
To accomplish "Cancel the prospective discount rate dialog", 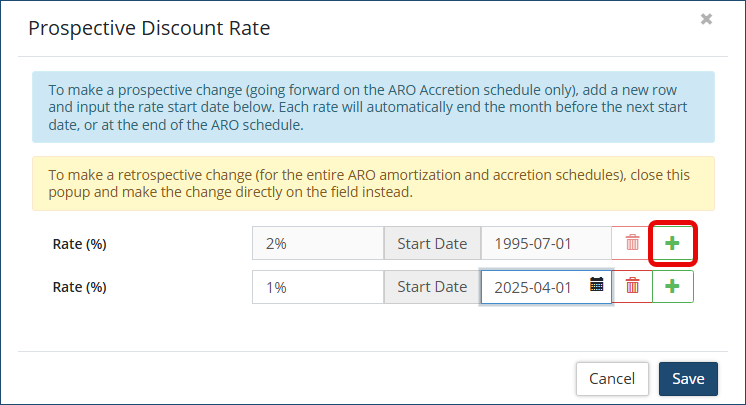I will (x=612, y=379).
